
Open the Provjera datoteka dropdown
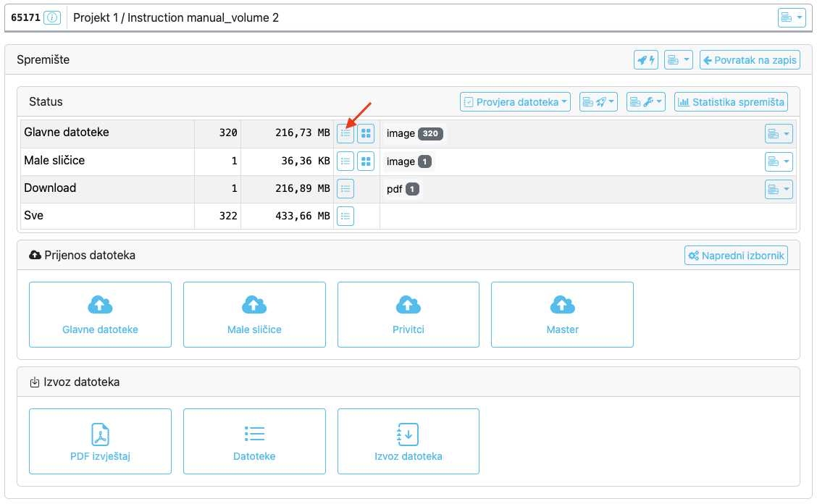[515, 102]
